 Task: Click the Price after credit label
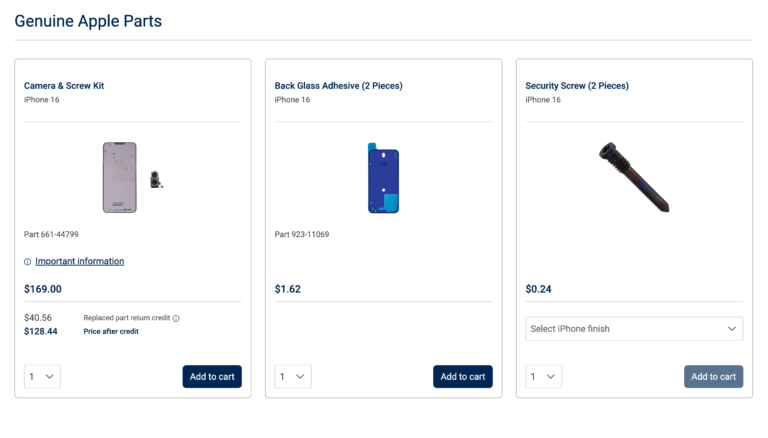[x=111, y=331]
